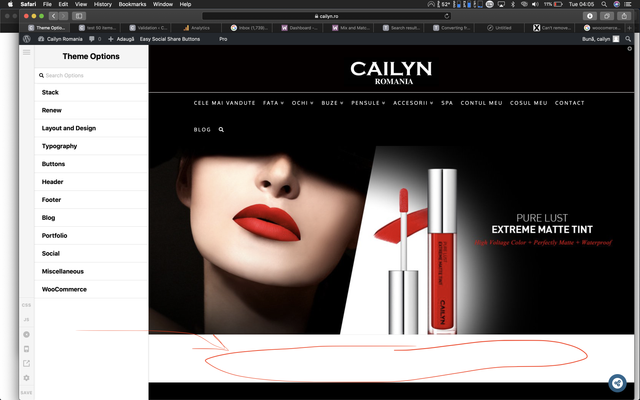Open the Renew options section

[x=91, y=110]
